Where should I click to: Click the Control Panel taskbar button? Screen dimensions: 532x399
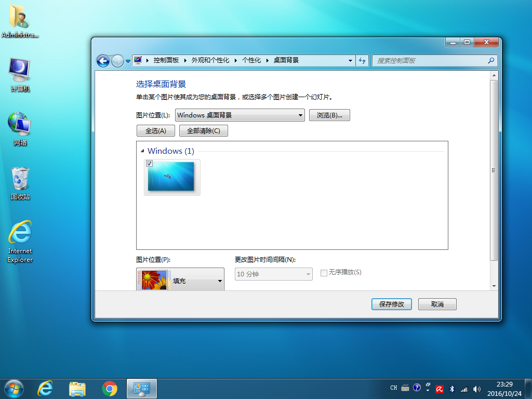click(x=142, y=389)
